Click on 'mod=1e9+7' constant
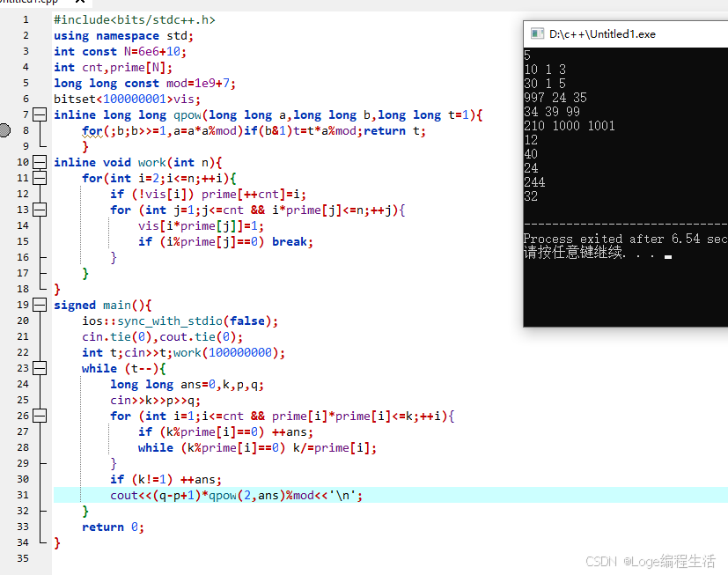The width and height of the screenshot is (728, 575). (201, 83)
